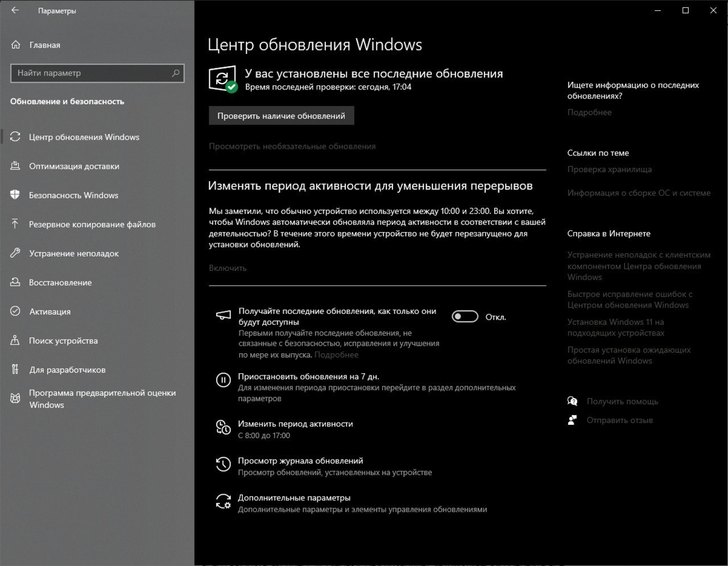This screenshot has width=728, height=566.
Task: Go to Активация settings section
Action: pos(50,311)
